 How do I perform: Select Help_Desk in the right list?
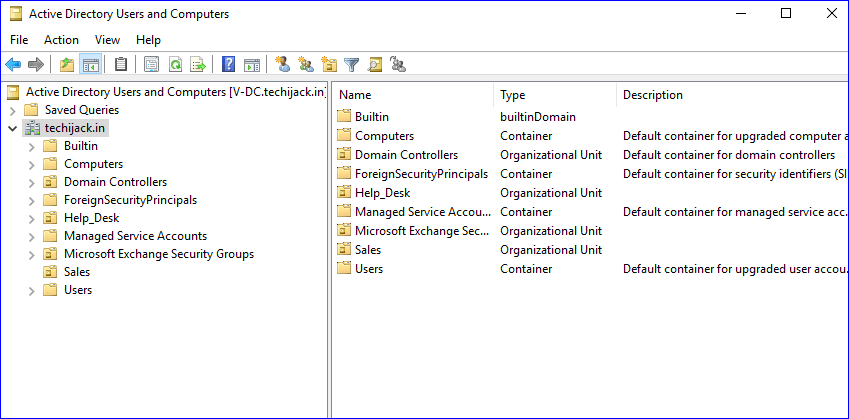coord(382,193)
